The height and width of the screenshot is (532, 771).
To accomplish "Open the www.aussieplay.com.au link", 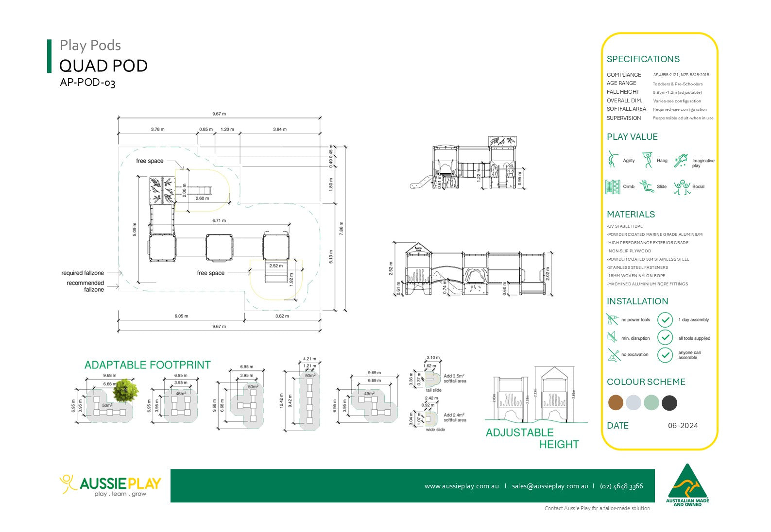I will point(462,486).
